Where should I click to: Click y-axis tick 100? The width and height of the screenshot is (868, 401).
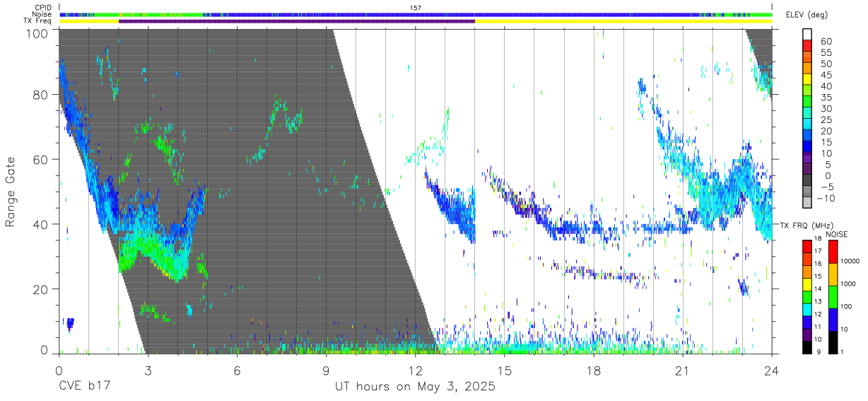pyautogui.click(x=38, y=33)
